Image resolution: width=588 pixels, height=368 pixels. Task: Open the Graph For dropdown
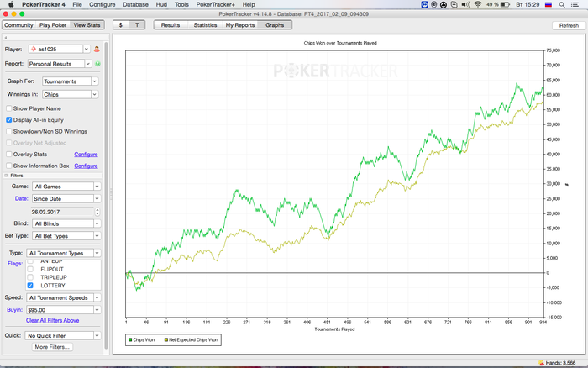tap(94, 81)
